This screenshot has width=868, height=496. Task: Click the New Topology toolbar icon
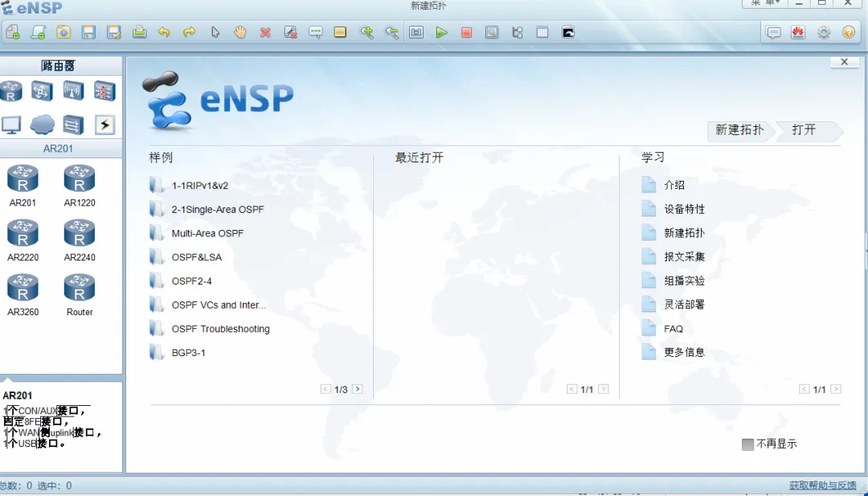click(13, 32)
